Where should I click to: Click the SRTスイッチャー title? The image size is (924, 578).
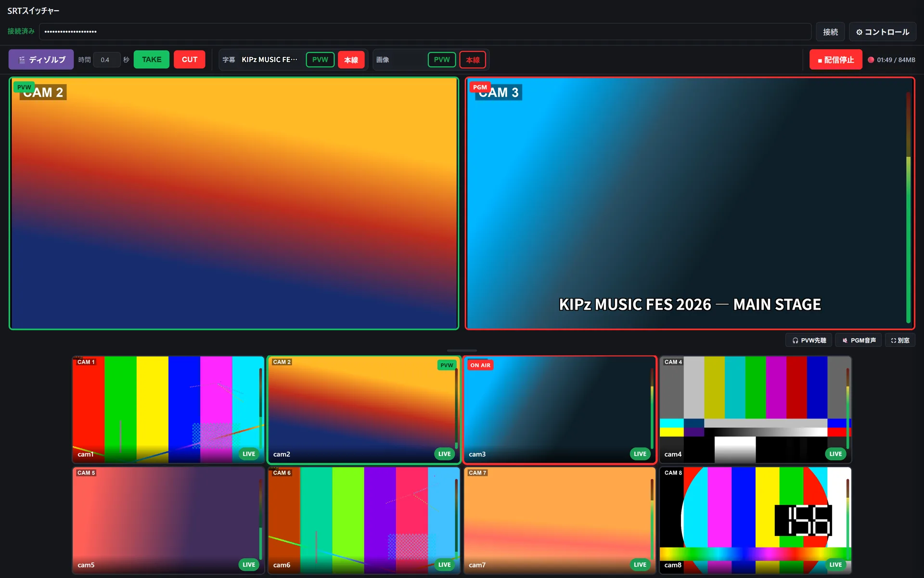(33, 11)
